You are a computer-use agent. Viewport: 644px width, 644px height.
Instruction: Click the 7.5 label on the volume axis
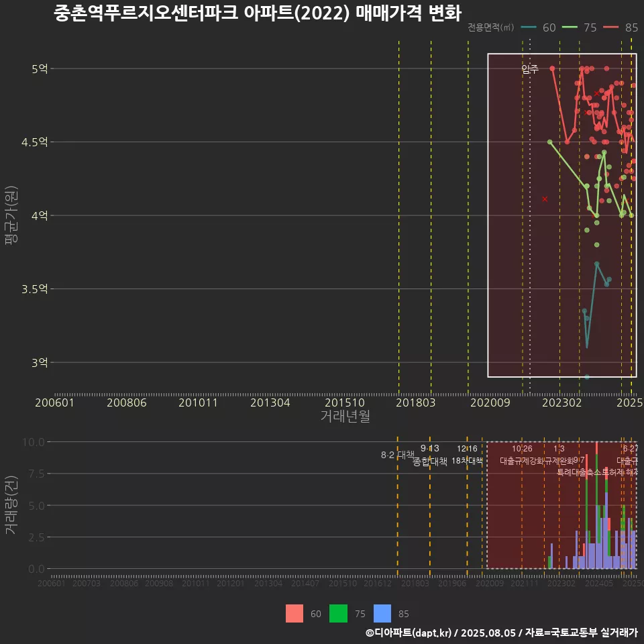(36, 474)
